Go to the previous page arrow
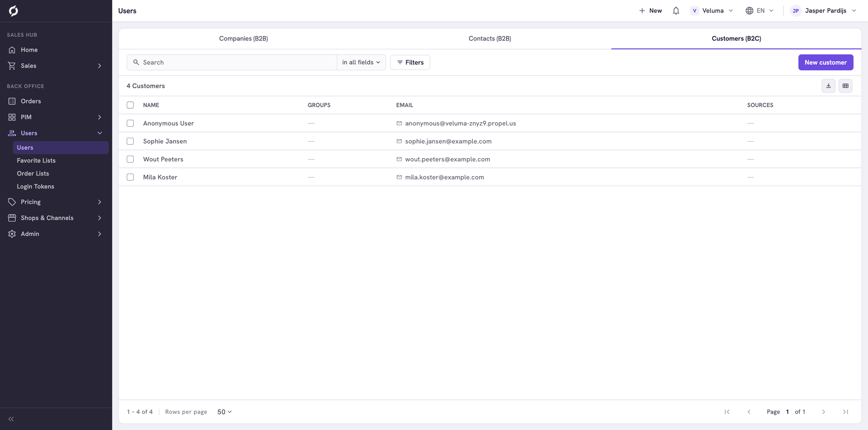Screen dimensions: 868x430 pos(749,412)
